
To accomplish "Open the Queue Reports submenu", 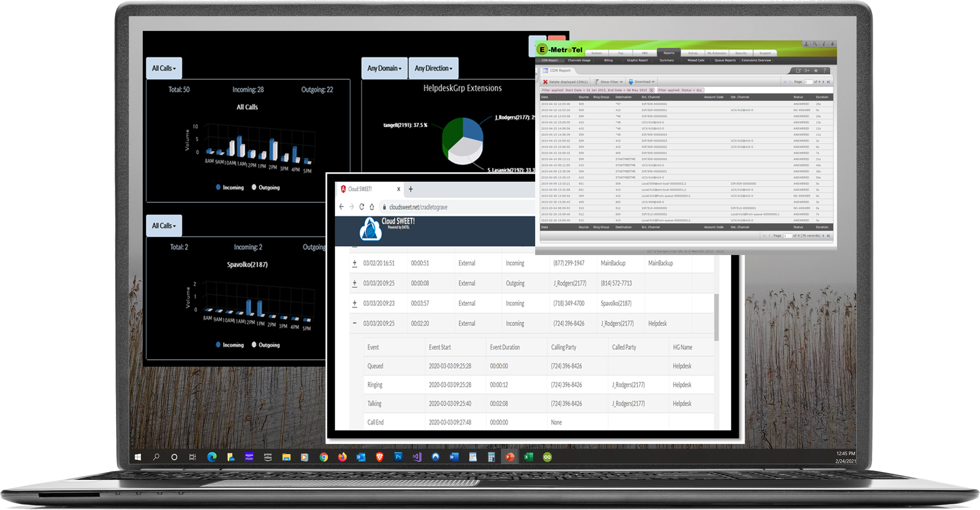I will (x=725, y=60).
